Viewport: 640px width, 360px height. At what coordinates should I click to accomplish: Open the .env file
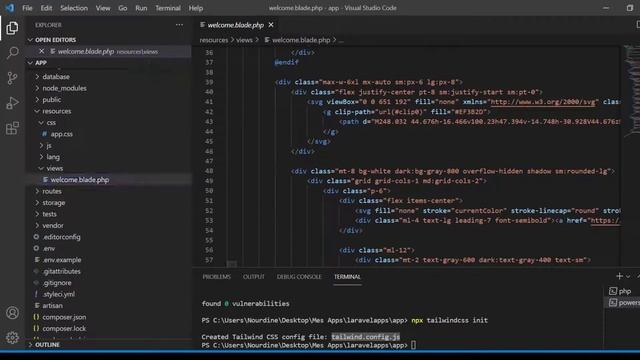point(49,248)
